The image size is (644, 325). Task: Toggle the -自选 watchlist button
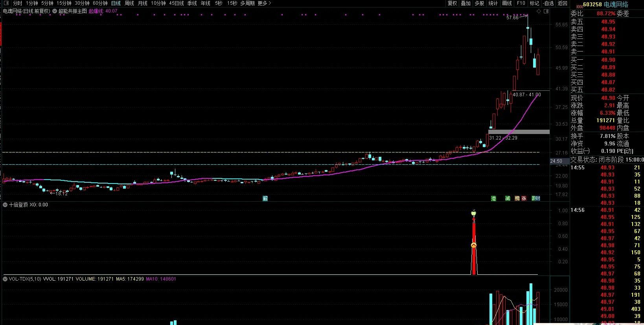click(548, 3)
